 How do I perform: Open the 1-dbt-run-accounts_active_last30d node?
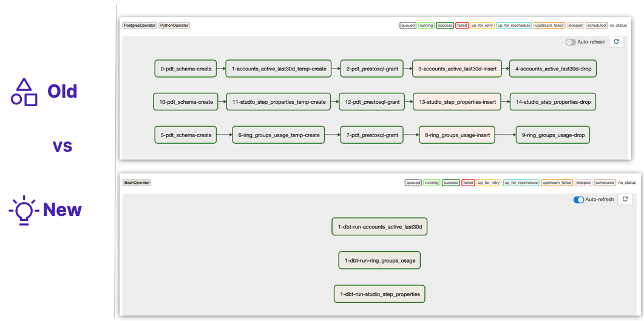[x=380, y=227]
